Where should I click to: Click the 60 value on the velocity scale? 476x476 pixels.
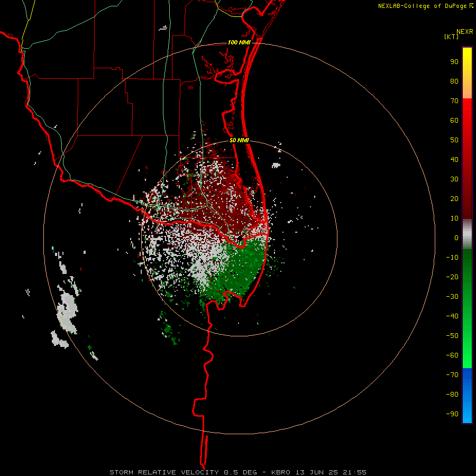[454, 121]
